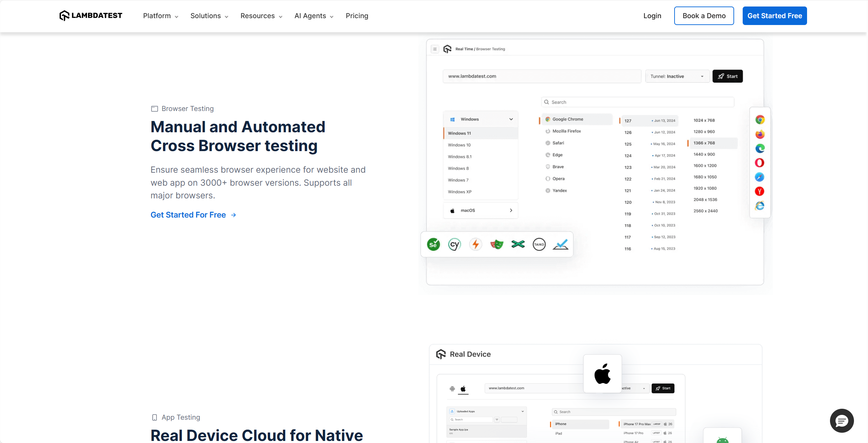Click the Selenium framework icon
This screenshot has width=868, height=443.
[x=433, y=244]
